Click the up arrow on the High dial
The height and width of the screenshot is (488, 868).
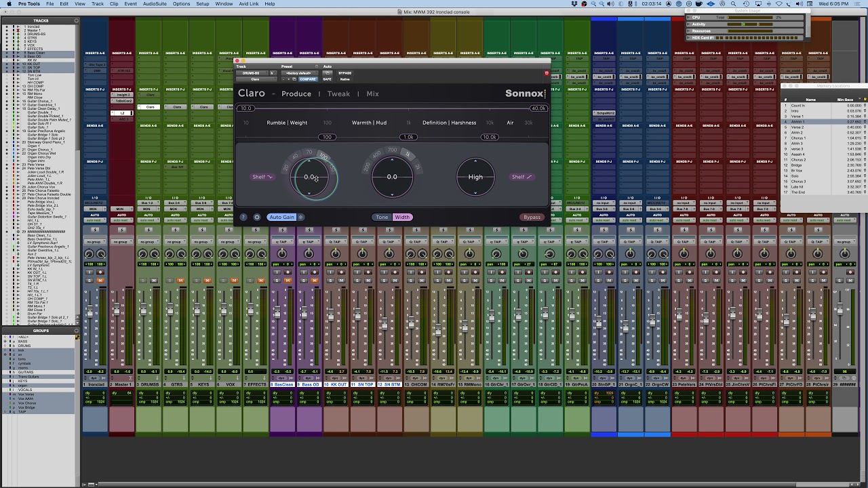point(475,161)
